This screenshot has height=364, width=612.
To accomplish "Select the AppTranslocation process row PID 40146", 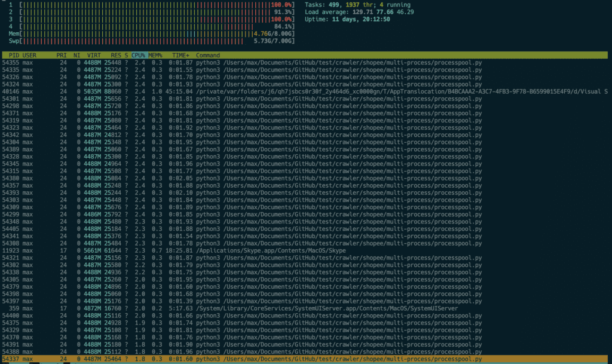I will [305, 91].
